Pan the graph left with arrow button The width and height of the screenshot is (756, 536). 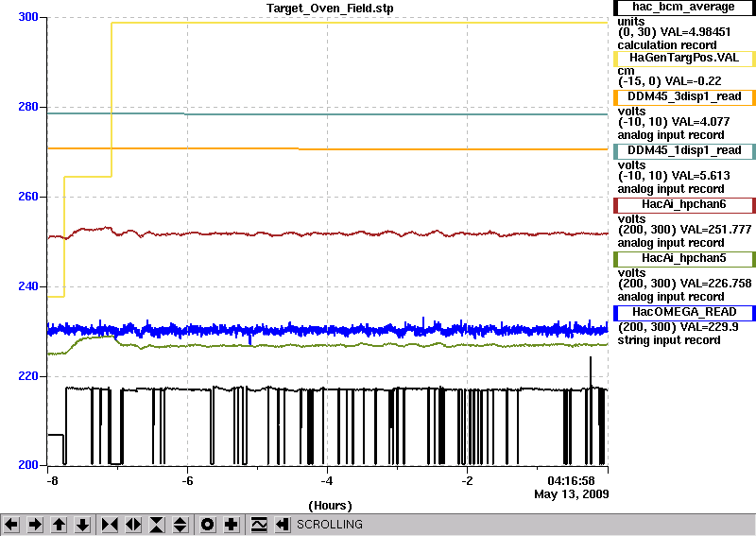point(11,524)
